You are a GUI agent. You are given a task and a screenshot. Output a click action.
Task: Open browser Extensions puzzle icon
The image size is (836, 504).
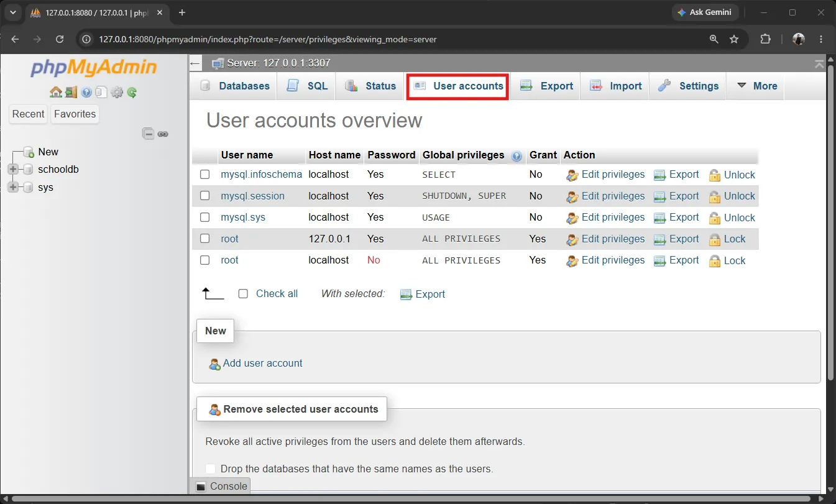coord(765,39)
